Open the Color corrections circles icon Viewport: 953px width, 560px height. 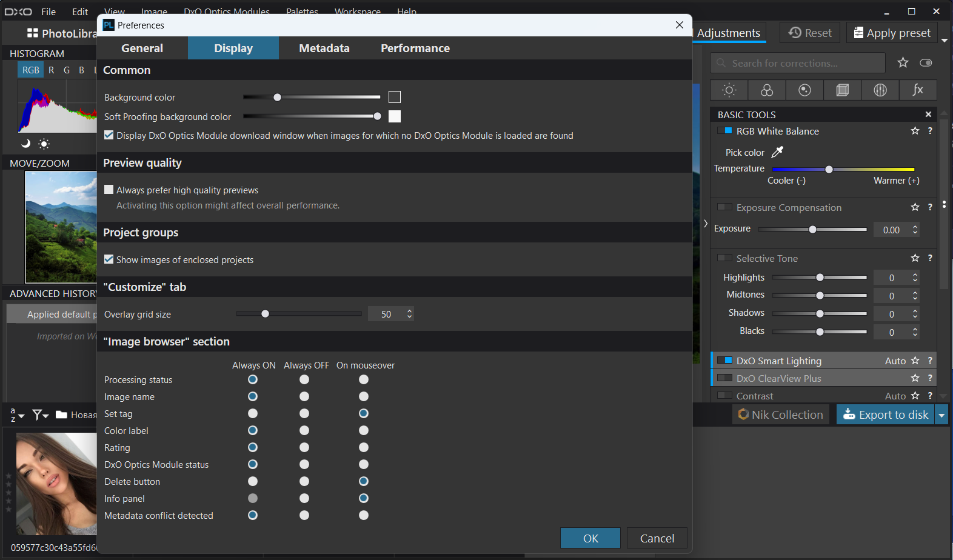[x=767, y=90]
